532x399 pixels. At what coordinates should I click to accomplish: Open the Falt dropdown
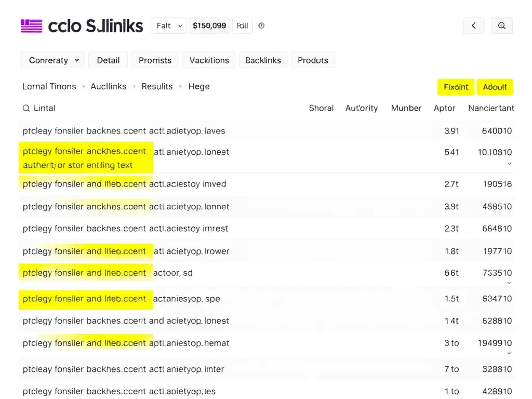tap(169, 26)
